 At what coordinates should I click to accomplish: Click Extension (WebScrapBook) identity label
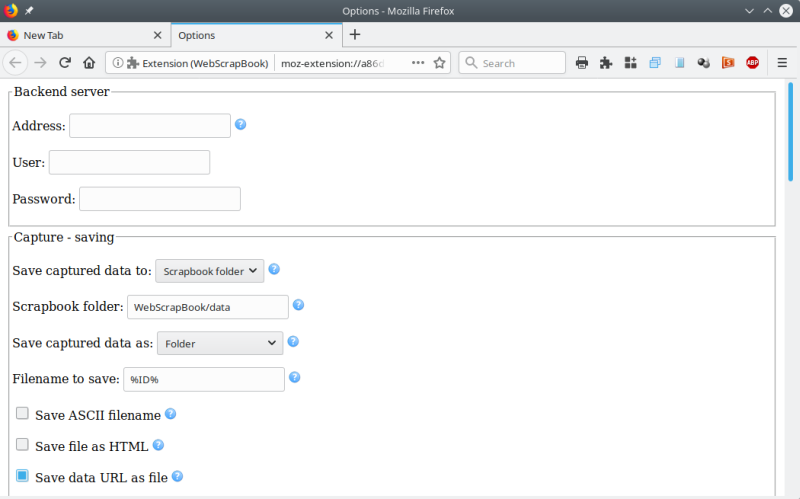pos(198,63)
